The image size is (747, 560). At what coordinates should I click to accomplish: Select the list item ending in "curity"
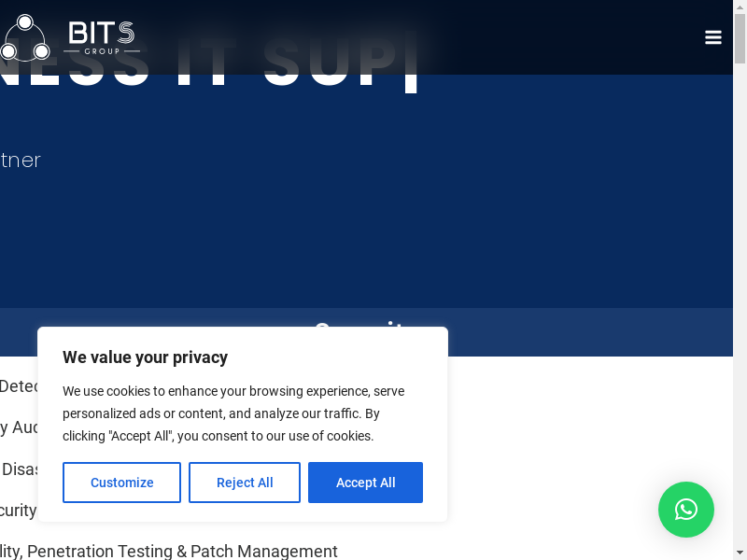click(x=19, y=511)
